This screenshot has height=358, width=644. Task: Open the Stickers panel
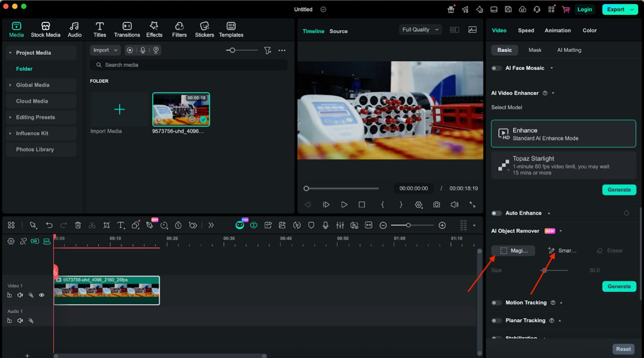pyautogui.click(x=204, y=30)
